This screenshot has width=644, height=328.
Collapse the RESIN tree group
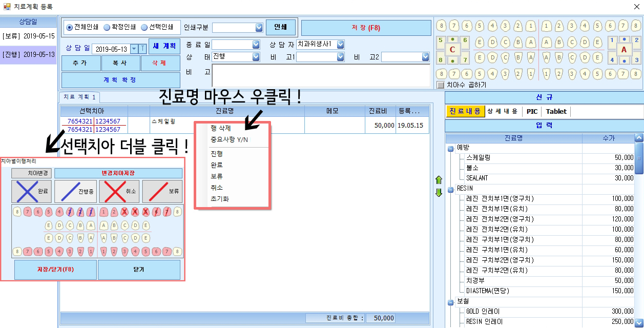[451, 189]
